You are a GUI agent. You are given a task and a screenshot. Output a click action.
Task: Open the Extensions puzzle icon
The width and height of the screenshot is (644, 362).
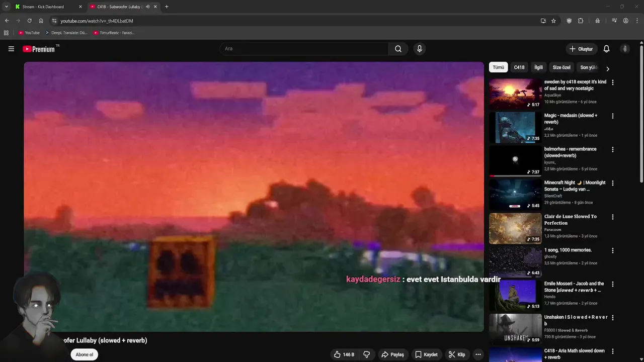(x=581, y=21)
